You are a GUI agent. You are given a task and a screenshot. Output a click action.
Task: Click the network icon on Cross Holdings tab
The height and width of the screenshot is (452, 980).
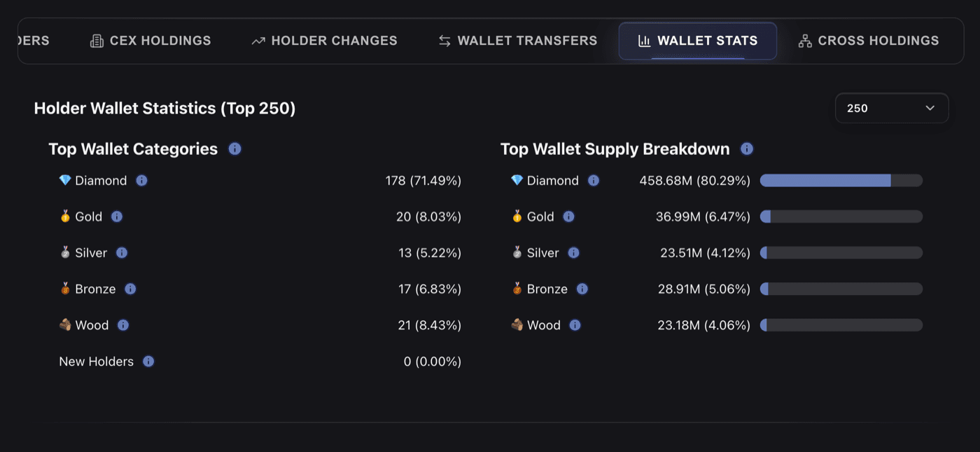(805, 41)
